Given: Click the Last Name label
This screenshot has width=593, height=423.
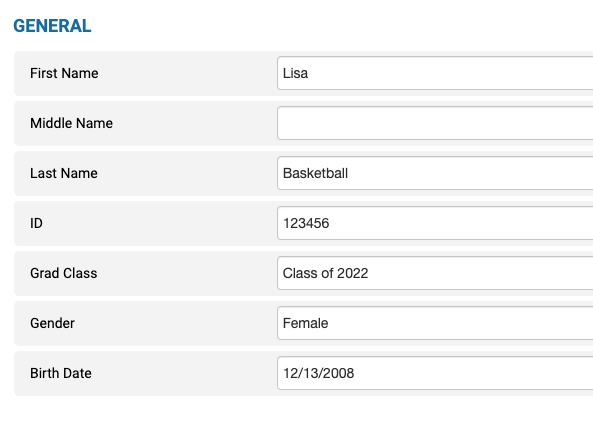Looking at the screenshot, I should tap(64, 173).
